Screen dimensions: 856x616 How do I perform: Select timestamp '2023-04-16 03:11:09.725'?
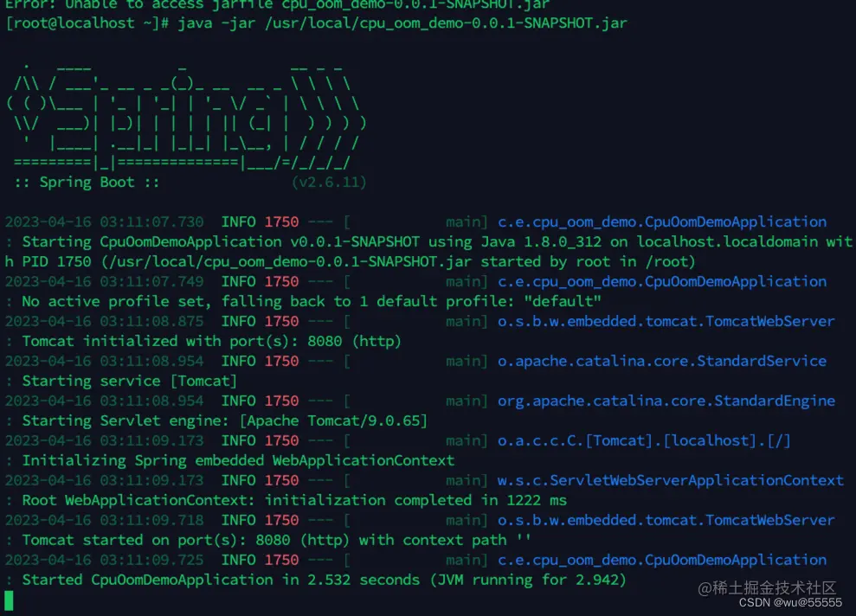104,561
